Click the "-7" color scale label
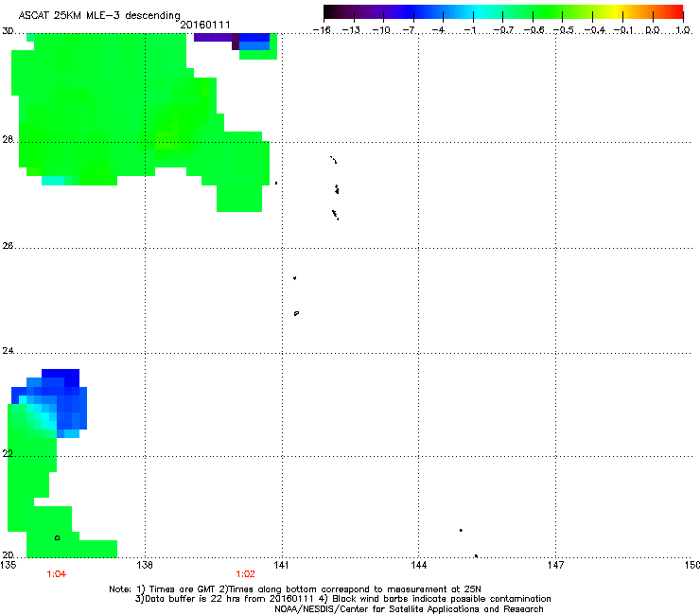Viewport: 700px width, 615px height. coord(409,30)
